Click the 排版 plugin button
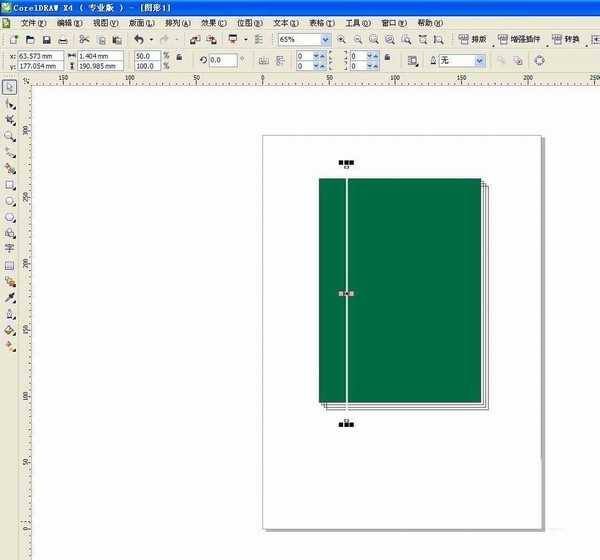The image size is (600, 560). coord(473,39)
